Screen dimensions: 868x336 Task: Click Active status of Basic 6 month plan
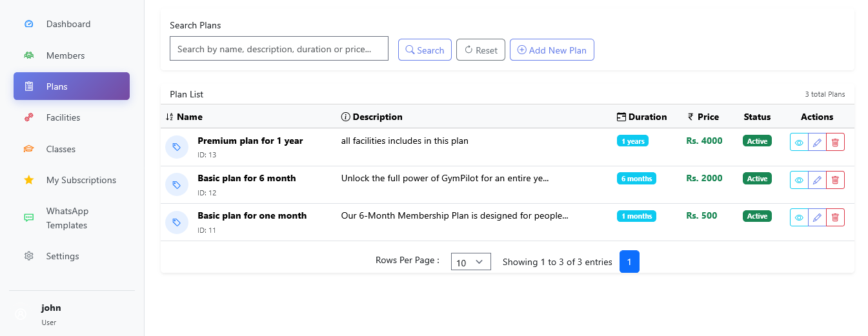coord(757,178)
